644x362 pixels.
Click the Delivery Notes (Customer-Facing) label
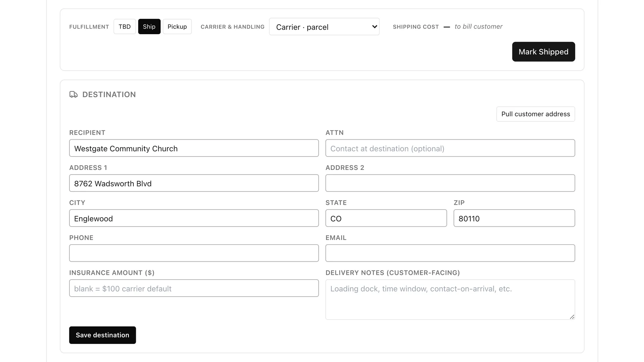click(392, 273)
